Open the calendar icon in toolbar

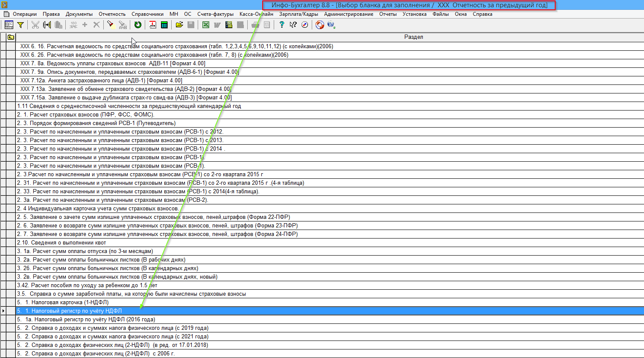tap(152, 25)
